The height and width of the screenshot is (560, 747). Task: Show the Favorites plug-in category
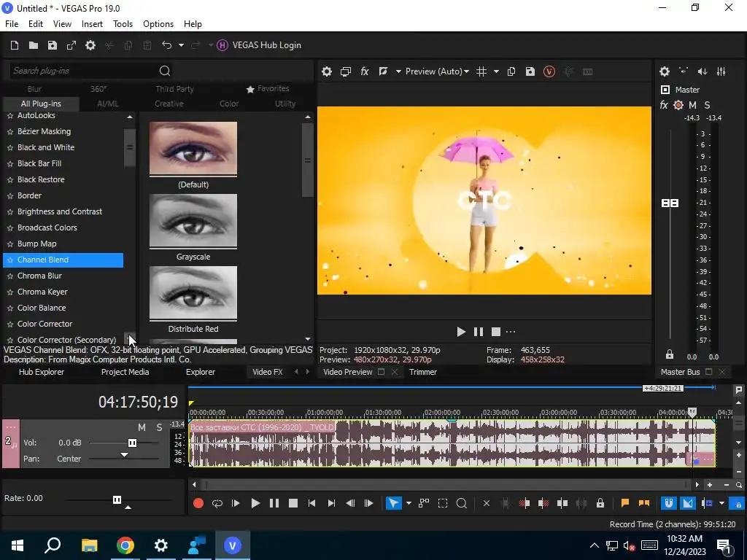(268, 88)
